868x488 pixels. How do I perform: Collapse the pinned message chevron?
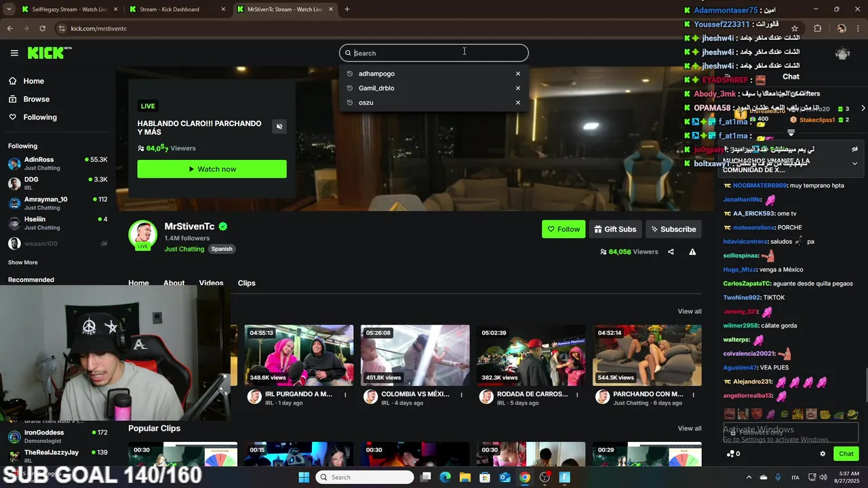click(854, 163)
